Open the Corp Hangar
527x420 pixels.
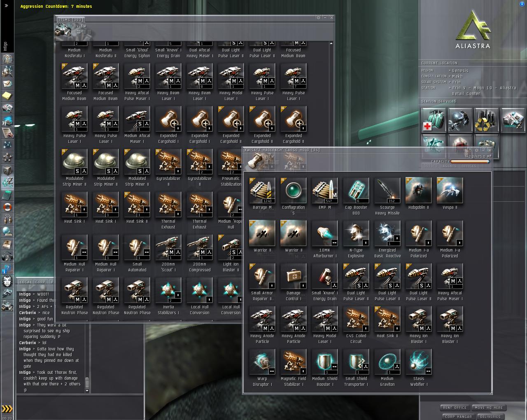pyautogui.click(x=458, y=417)
